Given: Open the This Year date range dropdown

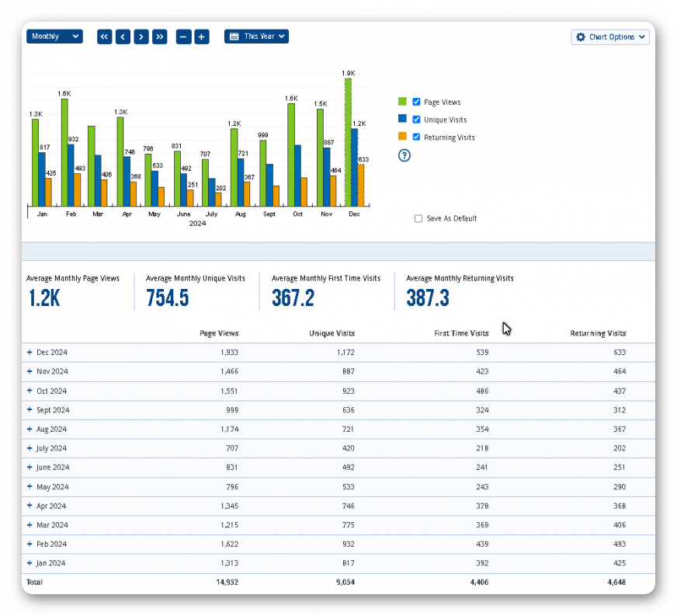Looking at the screenshot, I should 256,37.
